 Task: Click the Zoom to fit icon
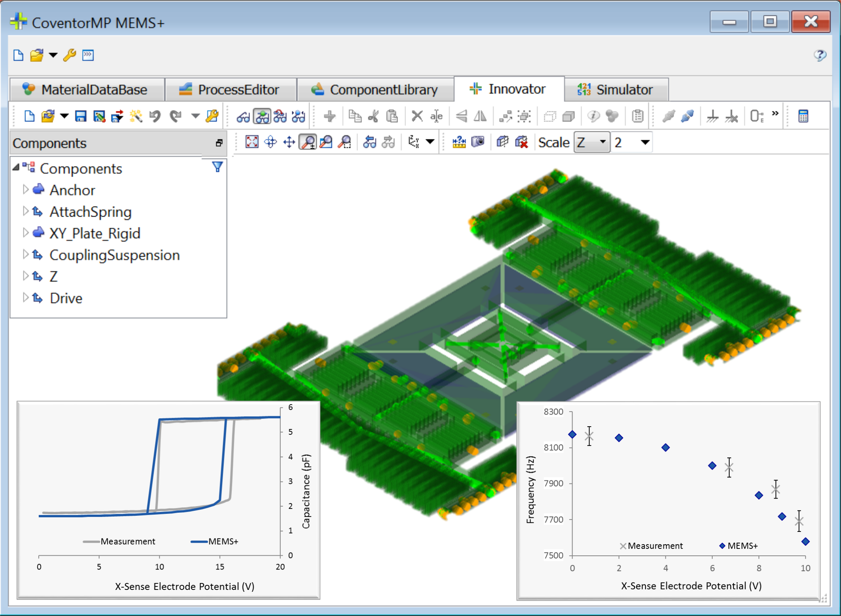252,142
